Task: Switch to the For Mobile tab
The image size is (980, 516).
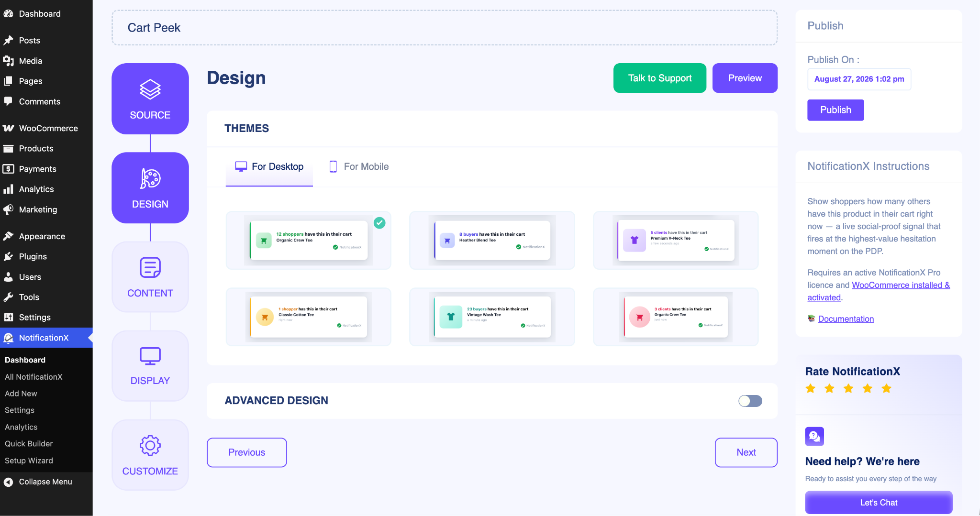Action: [359, 166]
